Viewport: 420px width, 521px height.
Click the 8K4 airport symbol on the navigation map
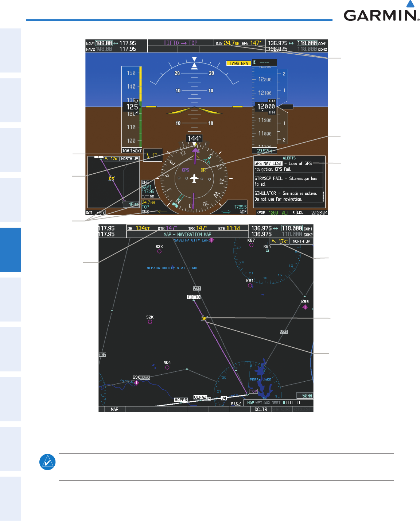click(x=167, y=367)
